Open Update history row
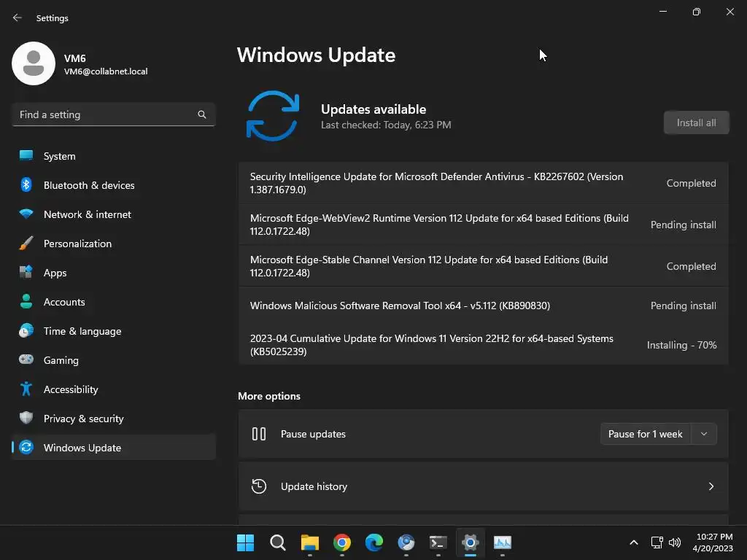Screen dimensions: 747x560 pos(483,486)
